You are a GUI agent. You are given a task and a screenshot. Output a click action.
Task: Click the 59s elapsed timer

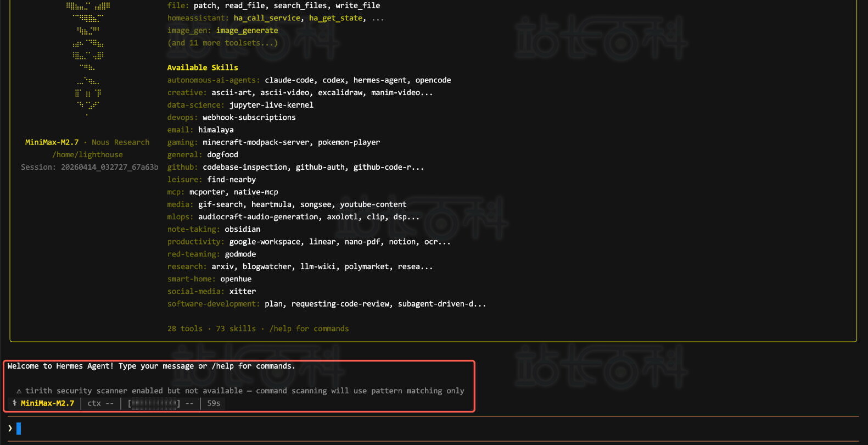[214, 403]
